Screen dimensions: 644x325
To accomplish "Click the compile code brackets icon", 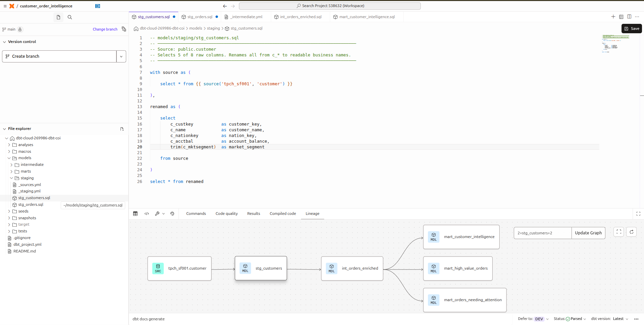I will tap(147, 214).
